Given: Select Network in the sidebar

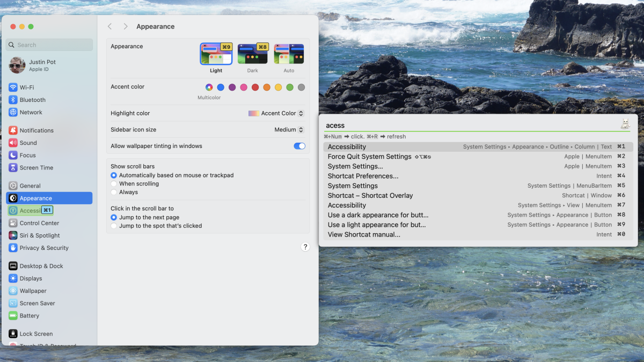Looking at the screenshot, I should click(x=49, y=112).
